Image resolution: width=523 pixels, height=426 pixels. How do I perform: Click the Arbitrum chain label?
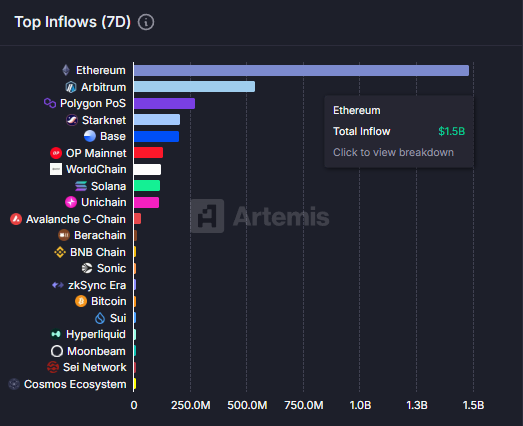[x=103, y=87]
